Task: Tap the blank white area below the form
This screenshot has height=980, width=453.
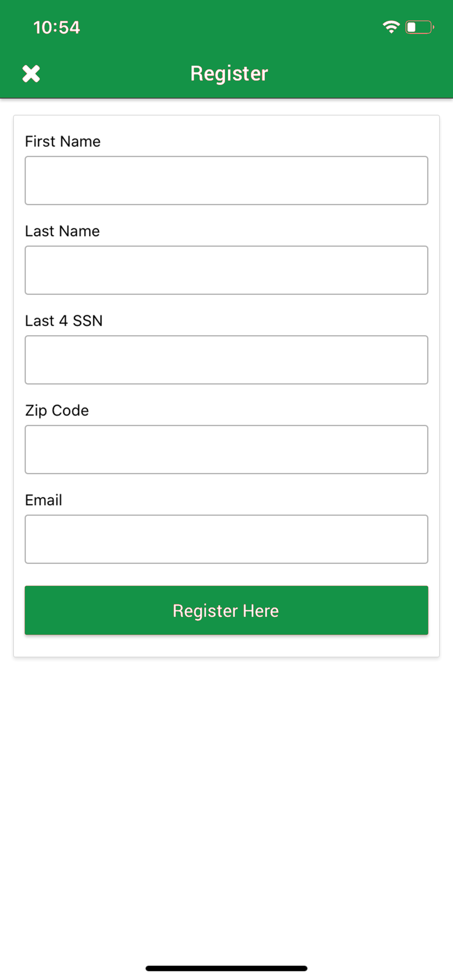Action: (226, 808)
